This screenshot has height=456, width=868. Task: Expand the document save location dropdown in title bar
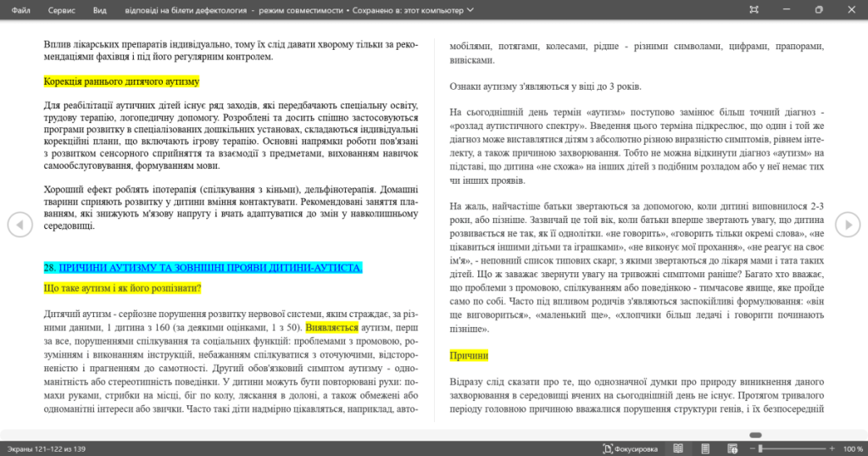[470, 10]
